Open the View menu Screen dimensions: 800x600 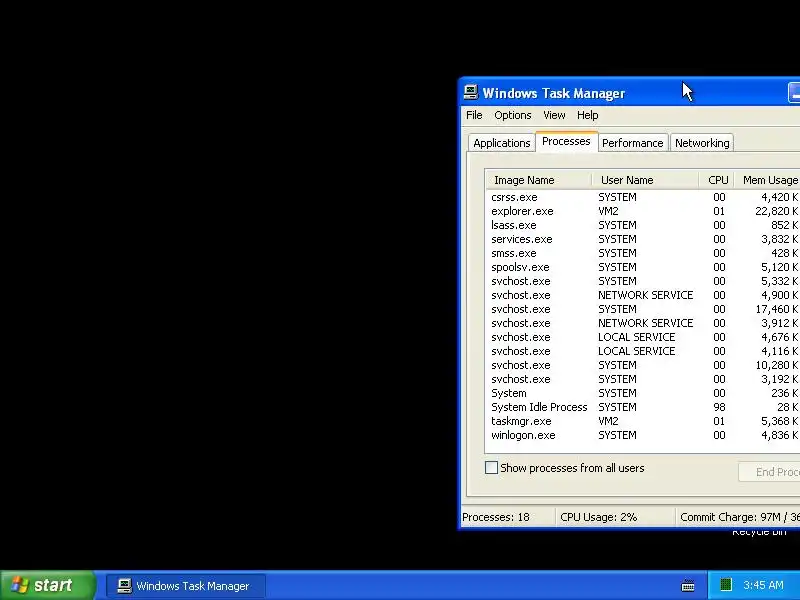[554, 115]
